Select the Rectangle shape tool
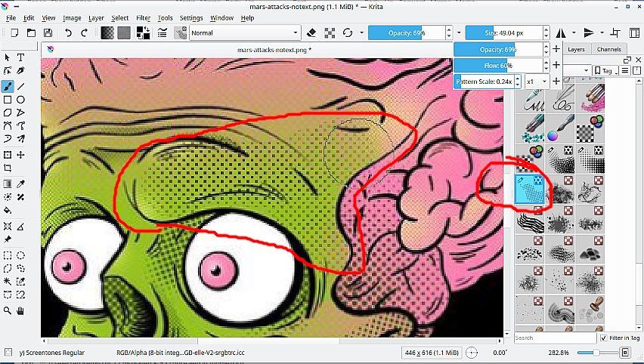644x364 pixels. click(x=8, y=100)
